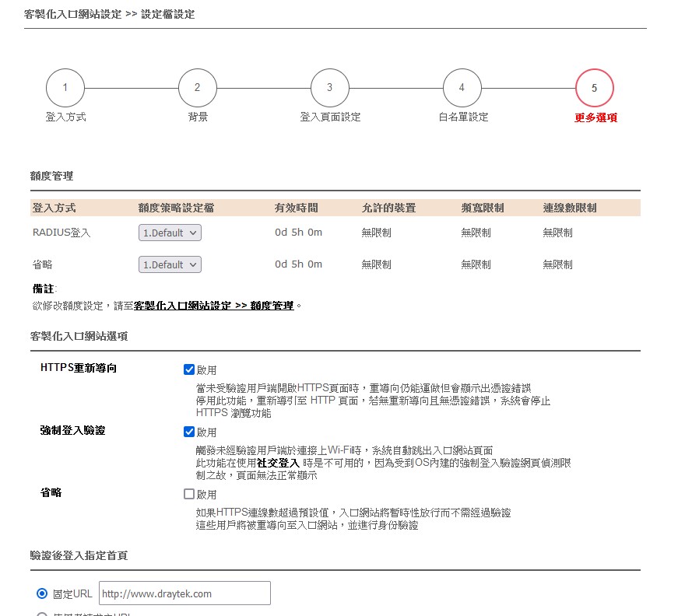Enable the unchecked 省略 option checkbox
This screenshot has height=616, width=685.
pos(189,494)
